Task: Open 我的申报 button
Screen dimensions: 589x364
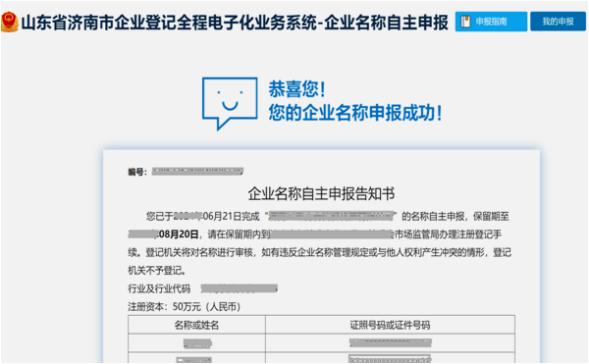Action: tap(558, 22)
